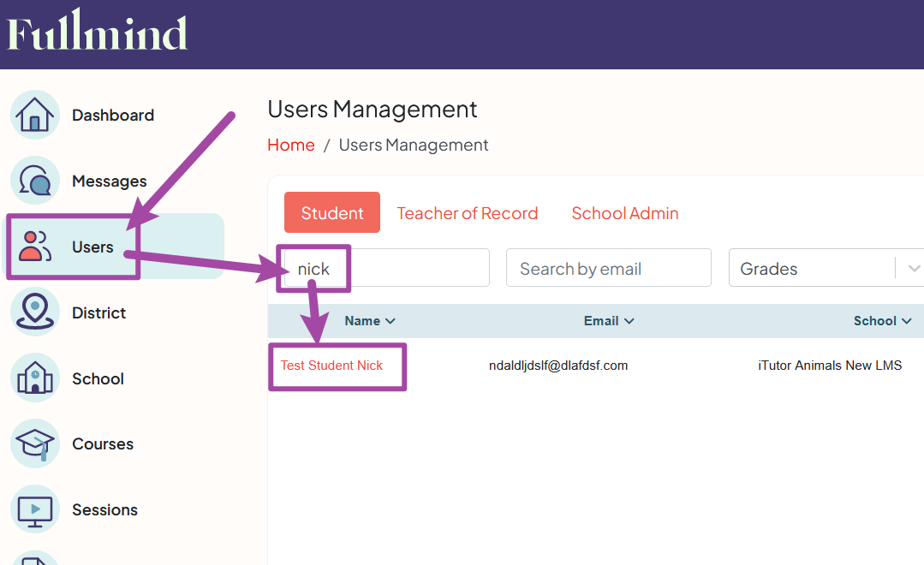Switch to the Teacher of Record tab

click(468, 212)
